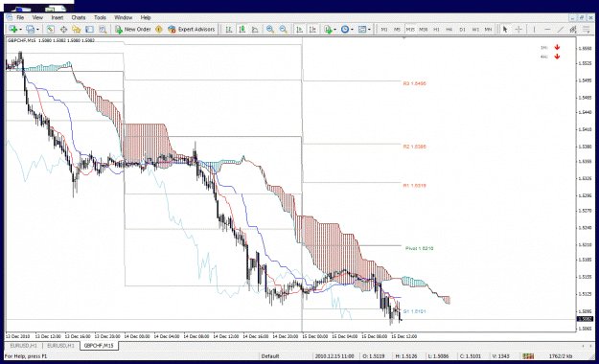Open the EURUSD,H1 tab adjacent to GBPCHF,M15
Screen dimensions: 599x364
(x=61, y=346)
